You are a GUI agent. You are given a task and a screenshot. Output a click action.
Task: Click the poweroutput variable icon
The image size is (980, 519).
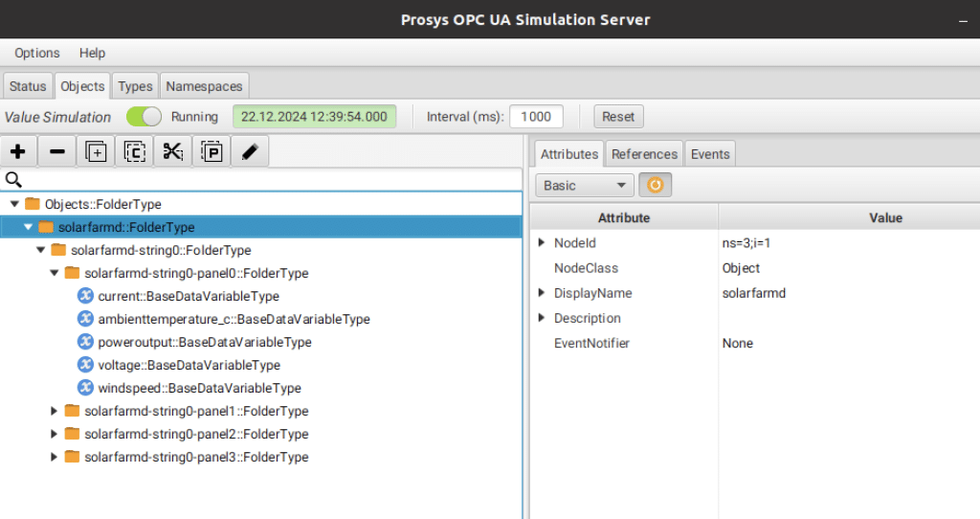[x=85, y=342]
